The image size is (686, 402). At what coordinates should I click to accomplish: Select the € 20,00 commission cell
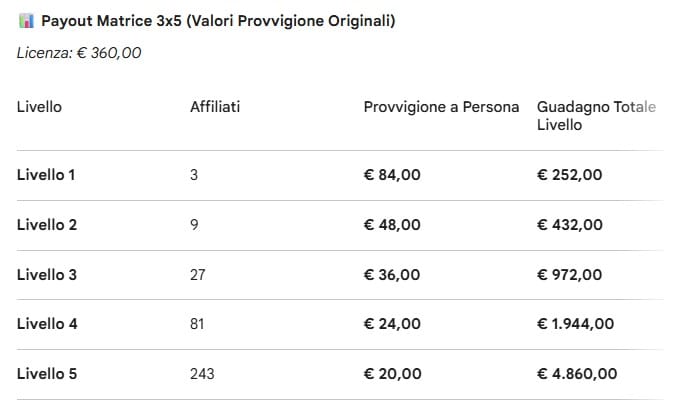(392, 374)
